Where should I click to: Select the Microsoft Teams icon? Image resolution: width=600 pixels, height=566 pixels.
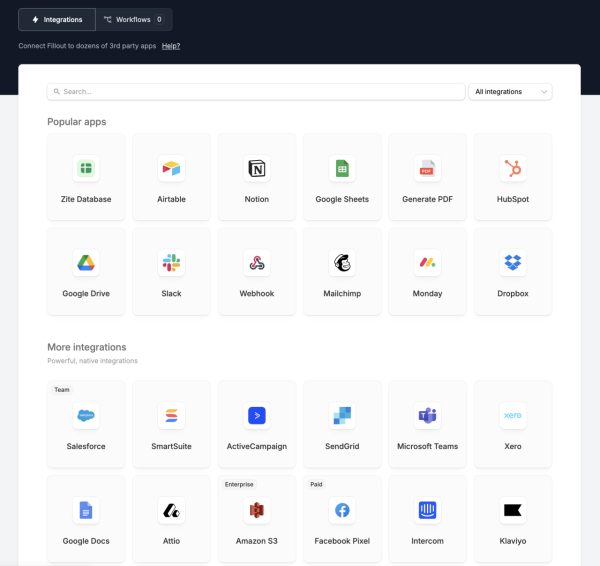click(x=427, y=415)
